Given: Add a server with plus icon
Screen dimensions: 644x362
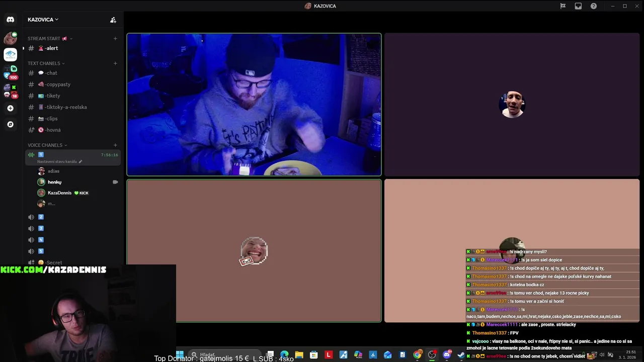Looking at the screenshot, I should 10,108.
